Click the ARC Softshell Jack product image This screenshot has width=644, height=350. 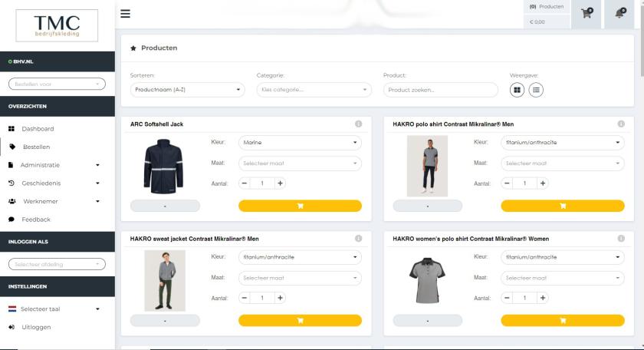pyautogui.click(x=163, y=166)
